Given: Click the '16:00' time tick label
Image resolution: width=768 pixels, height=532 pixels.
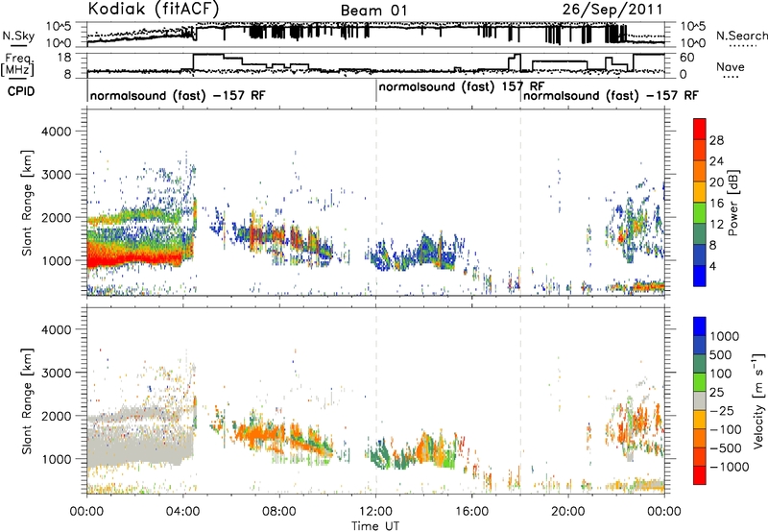Looking at the screenshot, I should tap(472, 512).
